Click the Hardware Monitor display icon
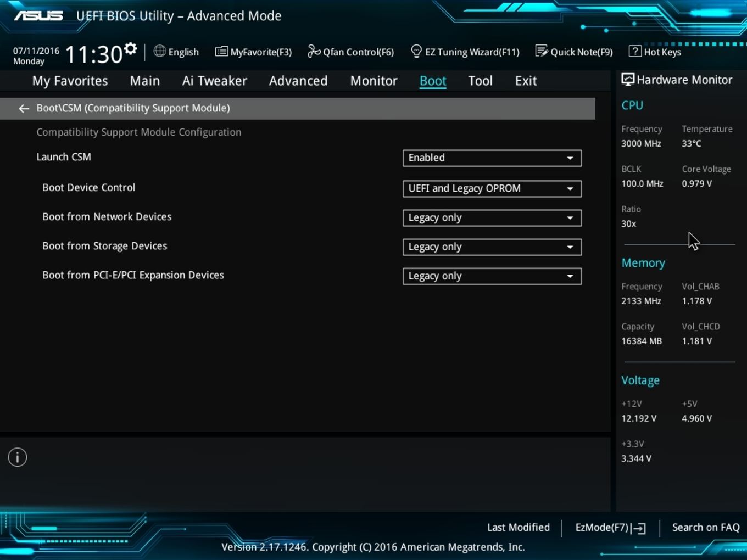Viewport: 747px width, 560px height. (628, 80)
